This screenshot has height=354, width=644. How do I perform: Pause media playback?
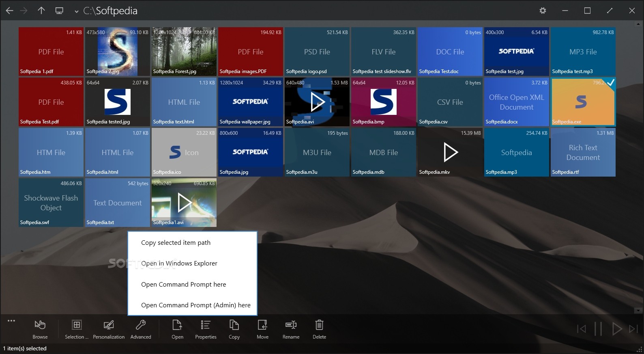tap(598, 329)
